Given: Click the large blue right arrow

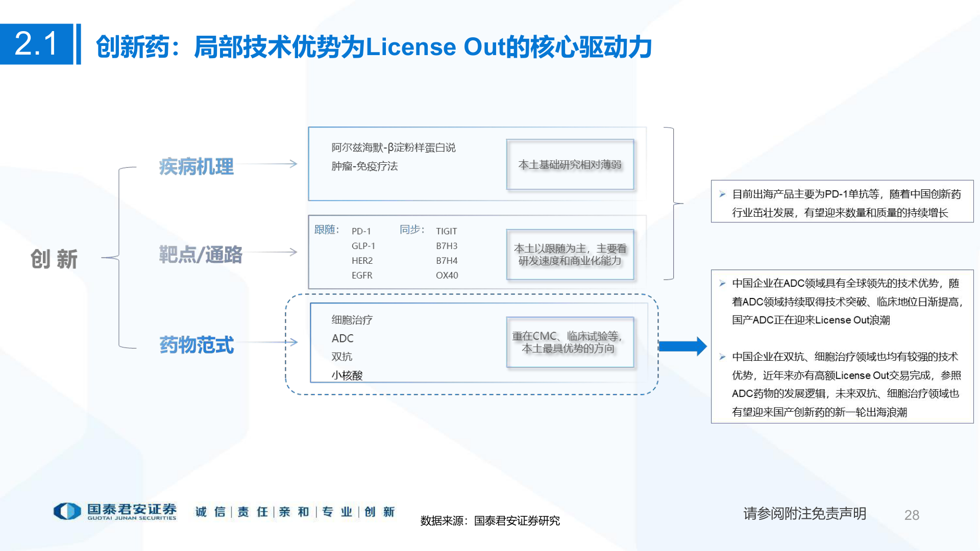Looking at the screenshot, I should coord(682,346).
